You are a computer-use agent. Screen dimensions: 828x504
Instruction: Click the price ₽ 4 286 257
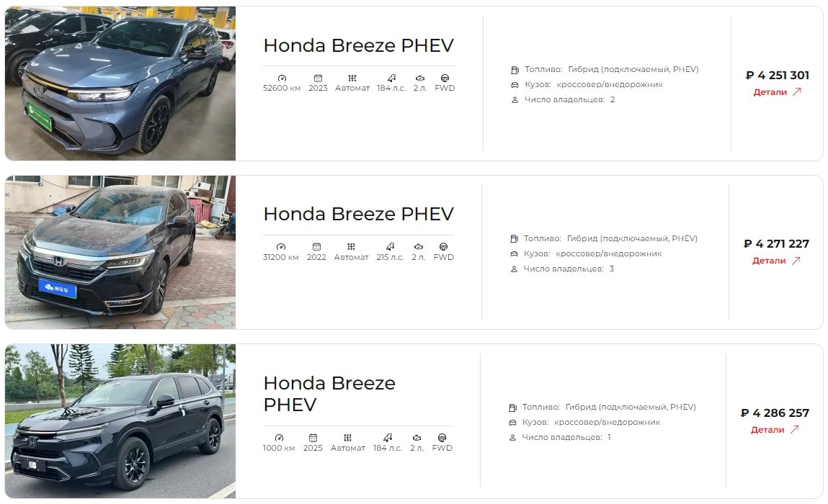[775, 413]
